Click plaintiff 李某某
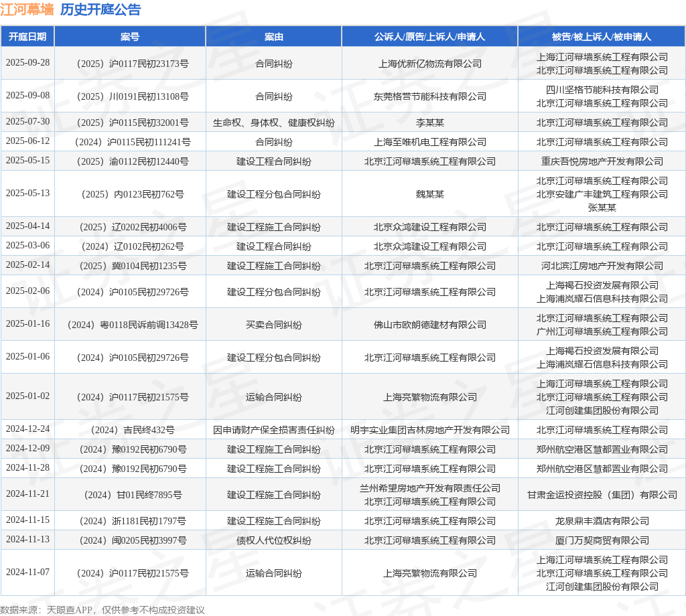The height and width of the screenshot is (616, 686). 429,123
